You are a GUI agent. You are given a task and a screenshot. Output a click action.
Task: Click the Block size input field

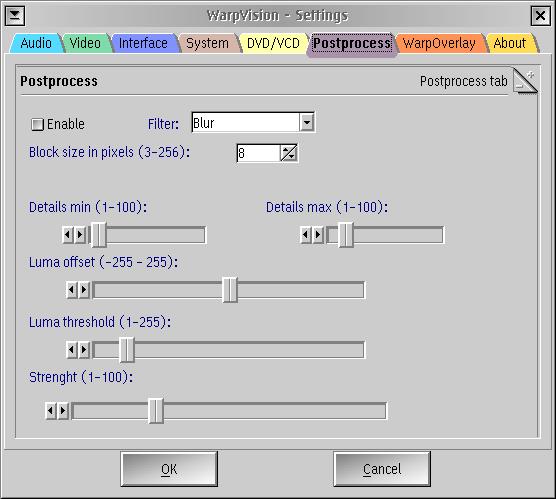258,153
